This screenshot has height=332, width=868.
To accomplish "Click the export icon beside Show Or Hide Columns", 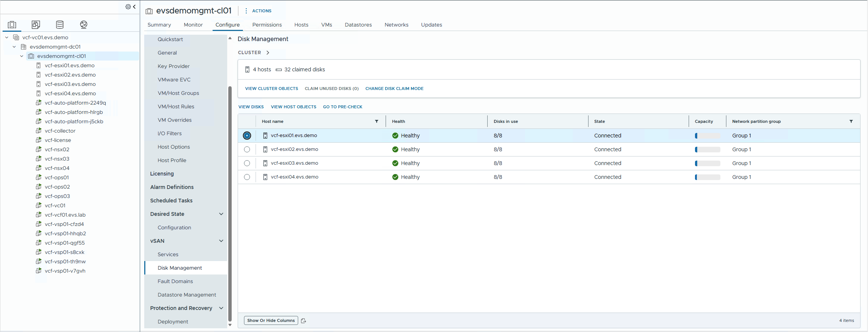I will 303,321.
